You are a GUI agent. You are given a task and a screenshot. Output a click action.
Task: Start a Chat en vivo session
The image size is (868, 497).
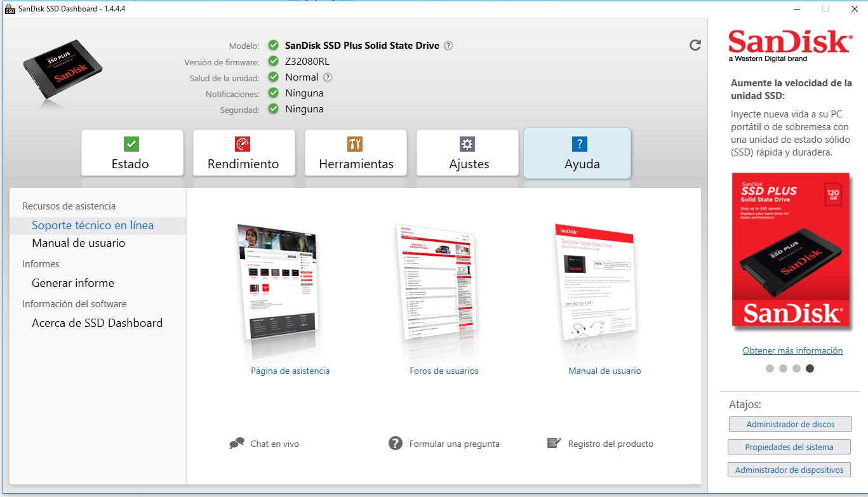[x=274, y=444]
